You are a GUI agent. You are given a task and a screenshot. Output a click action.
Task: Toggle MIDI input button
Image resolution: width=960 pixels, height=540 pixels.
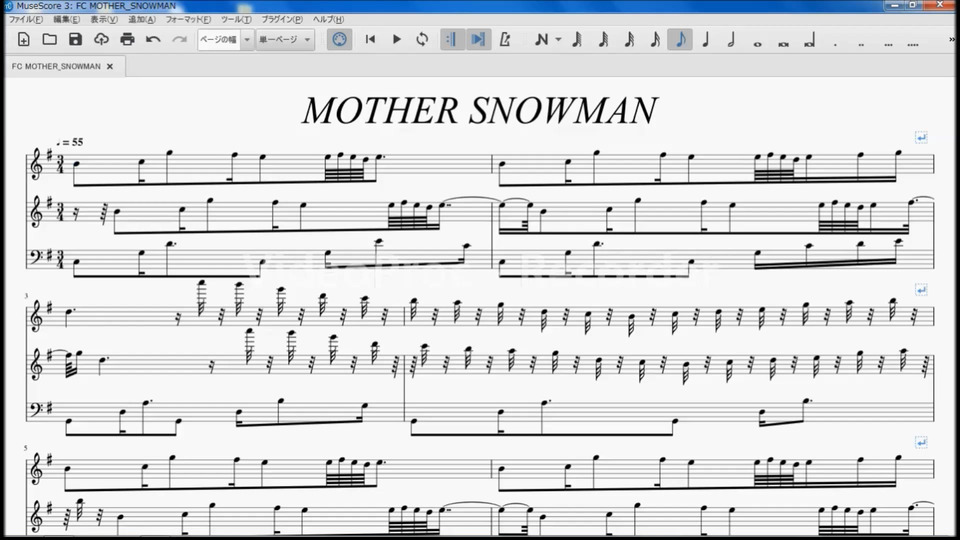click(x=339, y=40)
